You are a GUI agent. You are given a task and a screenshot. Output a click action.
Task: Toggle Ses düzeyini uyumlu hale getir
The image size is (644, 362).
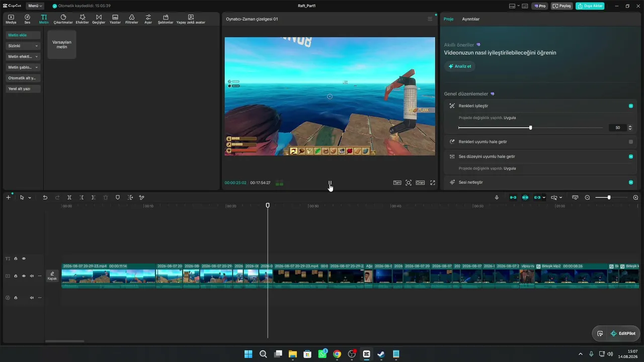click(631, 156)
